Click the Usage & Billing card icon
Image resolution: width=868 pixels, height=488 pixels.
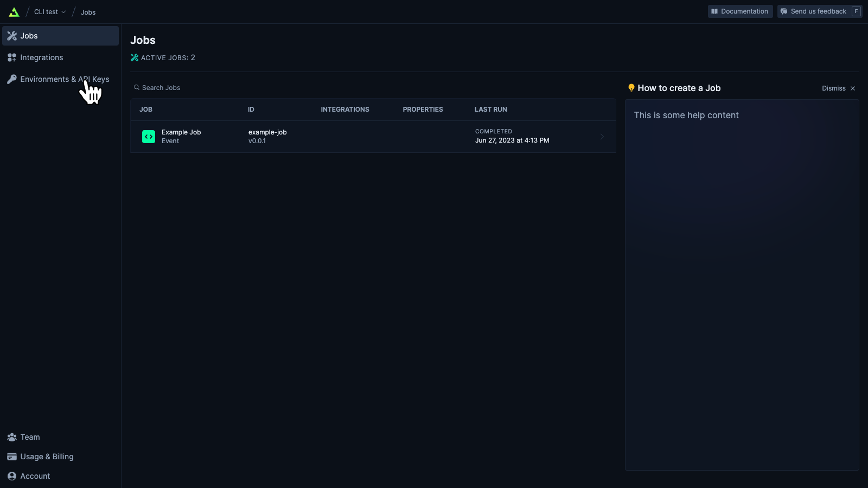tap(12, 457)
